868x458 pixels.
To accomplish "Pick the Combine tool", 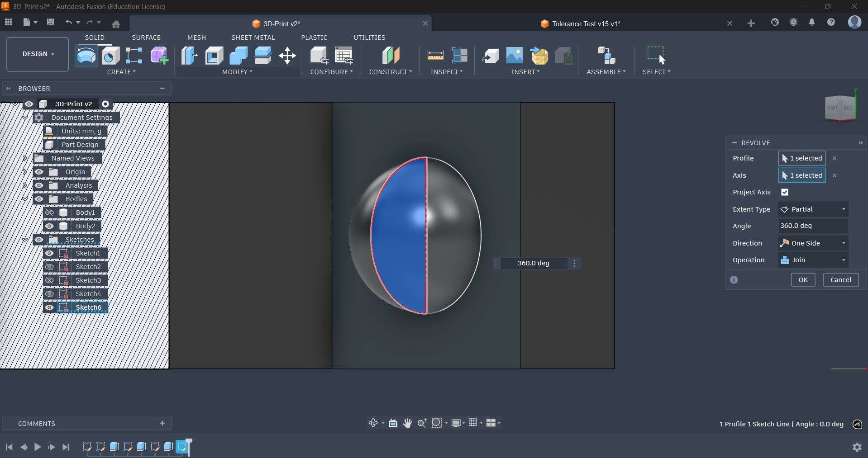I will click(238, 56).
